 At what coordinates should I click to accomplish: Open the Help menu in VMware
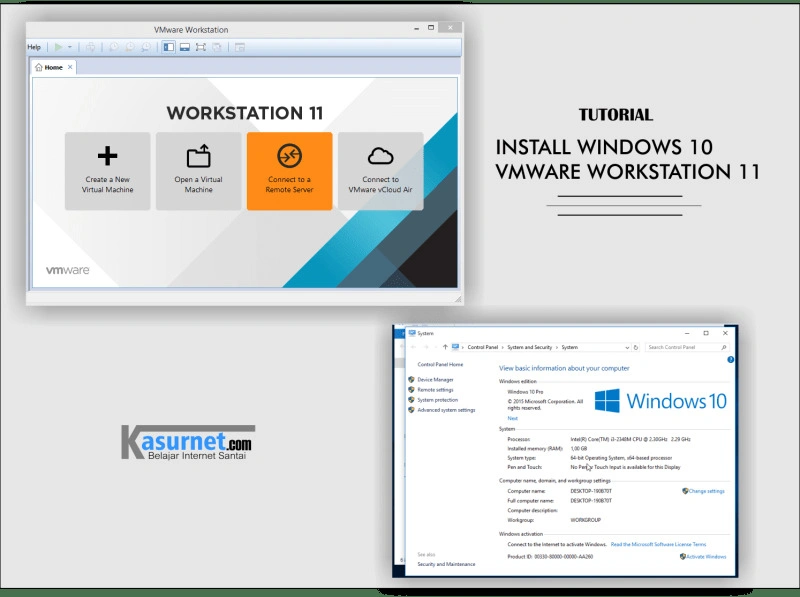pyautogui.click(x=34, y=47)
